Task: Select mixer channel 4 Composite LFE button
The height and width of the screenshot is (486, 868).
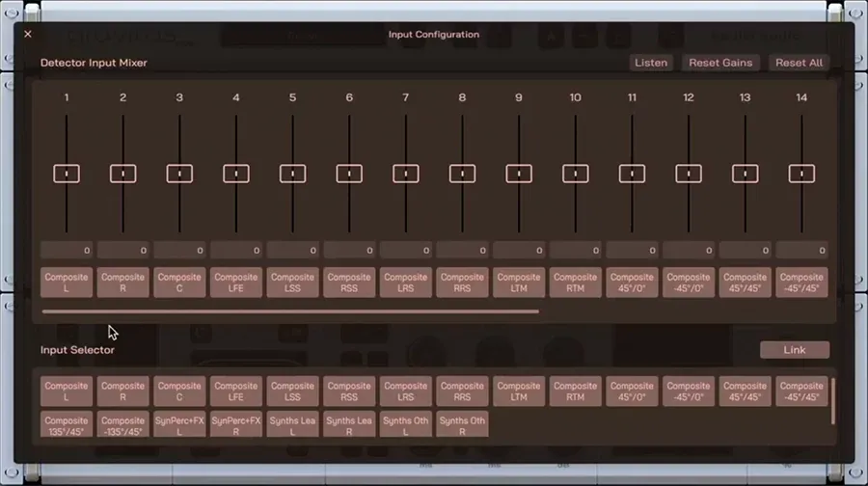Action: pos(236,283)
